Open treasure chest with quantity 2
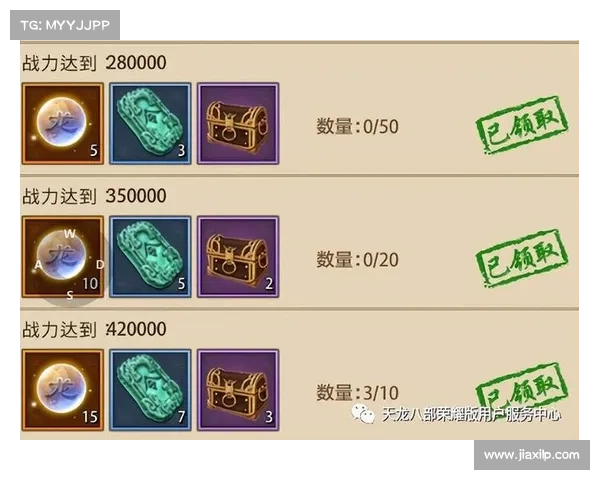600x480 pixels. [x=238, y=257]
